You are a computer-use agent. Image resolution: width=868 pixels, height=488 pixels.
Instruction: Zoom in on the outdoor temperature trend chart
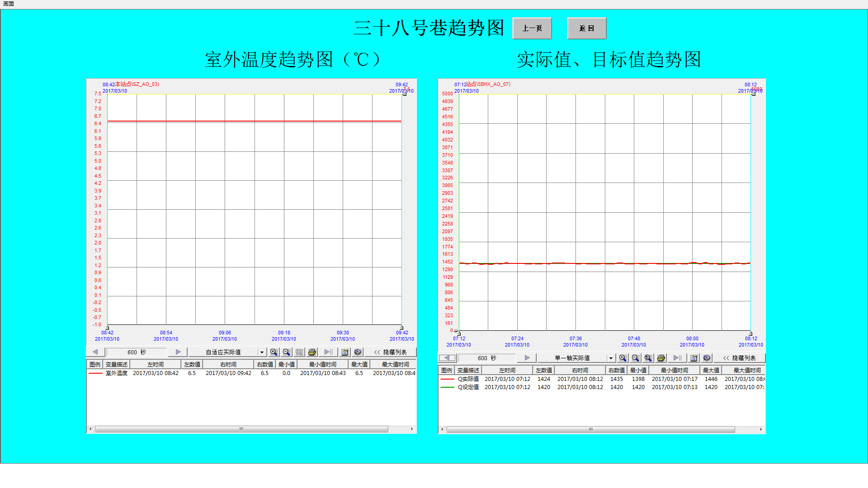click(x=274, y=352)
